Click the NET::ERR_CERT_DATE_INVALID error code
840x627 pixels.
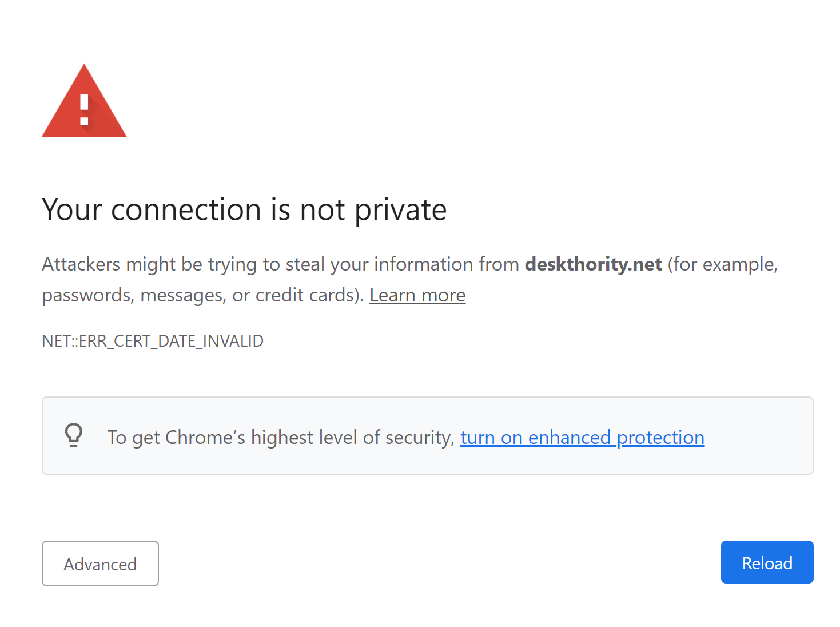pyautogui.click(x=153, y=341)
